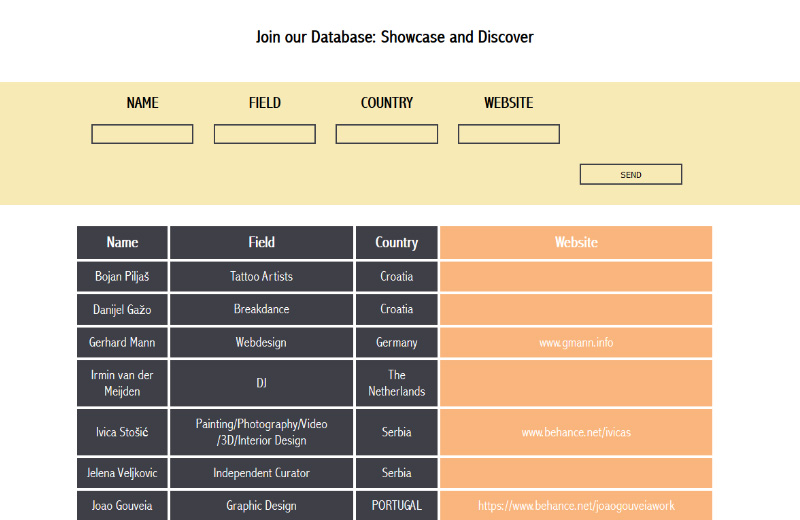Click Painting/Photography/Video field cell
This screenshot has height=520, width=800.
261,432
